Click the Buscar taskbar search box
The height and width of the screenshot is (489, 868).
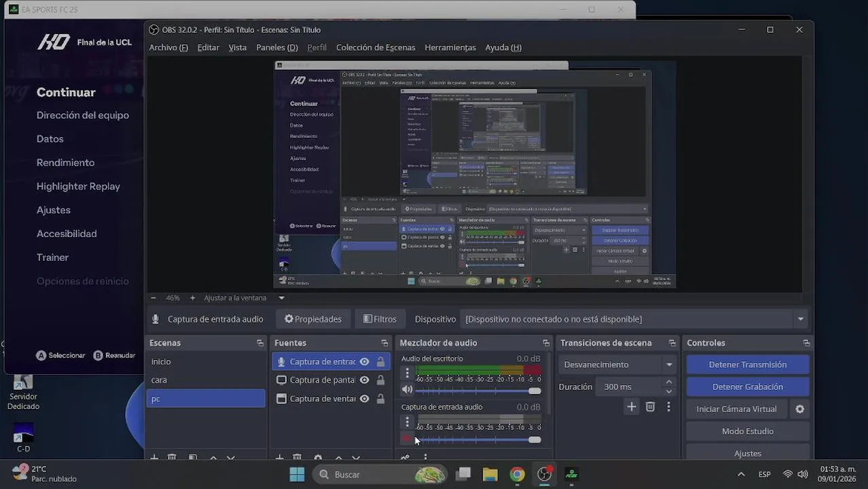click(380, 474)
